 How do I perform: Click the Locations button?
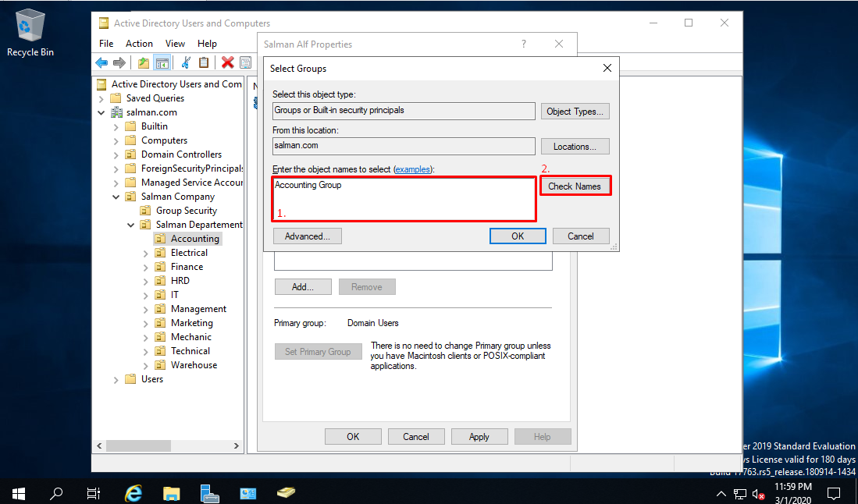tap(575, 147)
